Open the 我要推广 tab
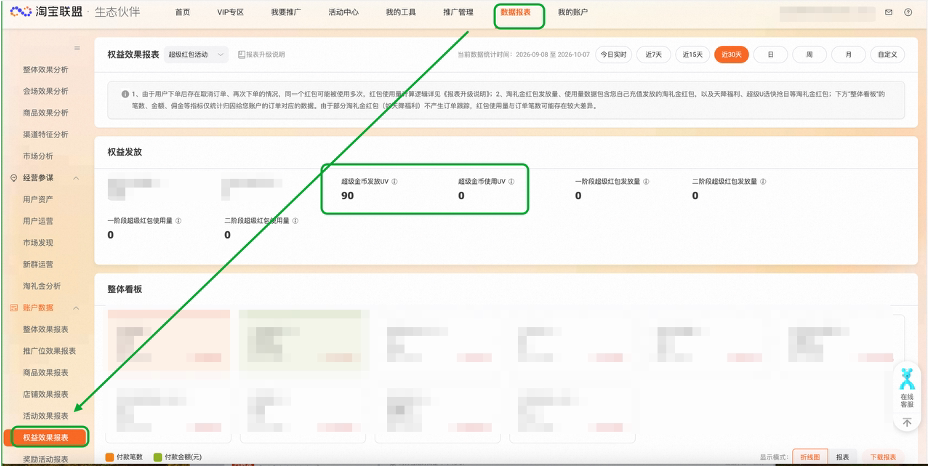Image resolution: width=928 pixels, height=466 pixels. [286, 12]
